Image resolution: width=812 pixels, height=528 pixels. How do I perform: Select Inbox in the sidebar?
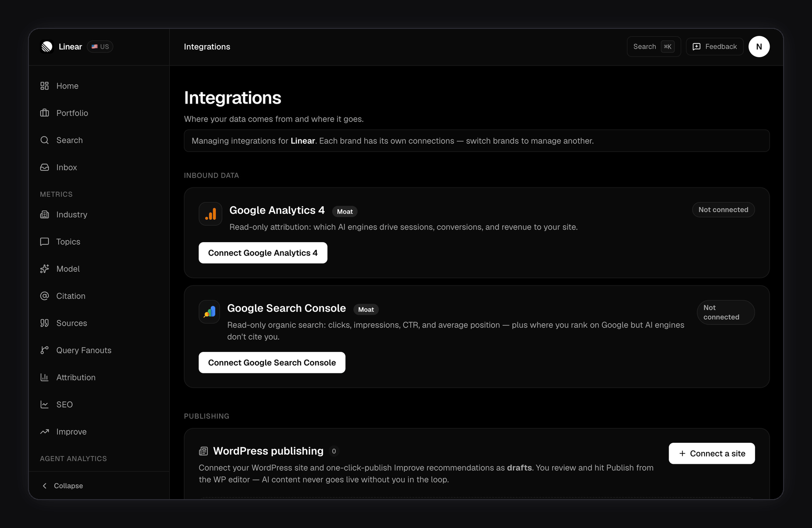pos(99,167)
